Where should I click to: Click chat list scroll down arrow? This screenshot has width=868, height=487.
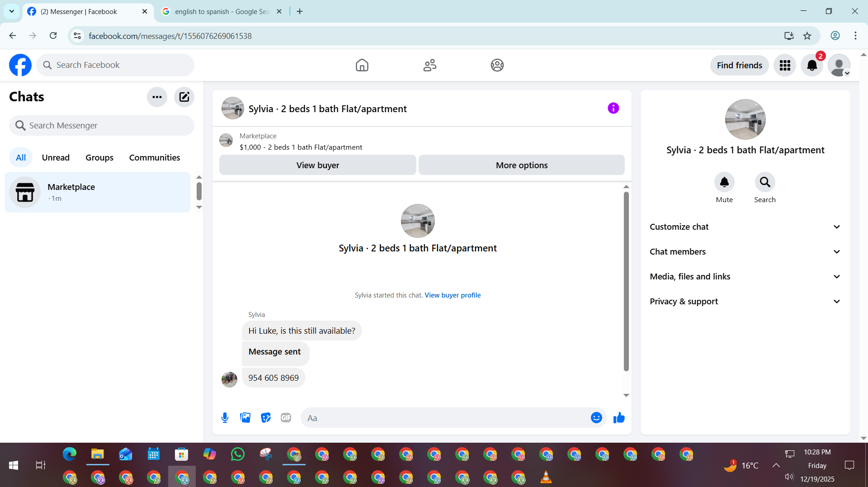[x=199, y=208]
